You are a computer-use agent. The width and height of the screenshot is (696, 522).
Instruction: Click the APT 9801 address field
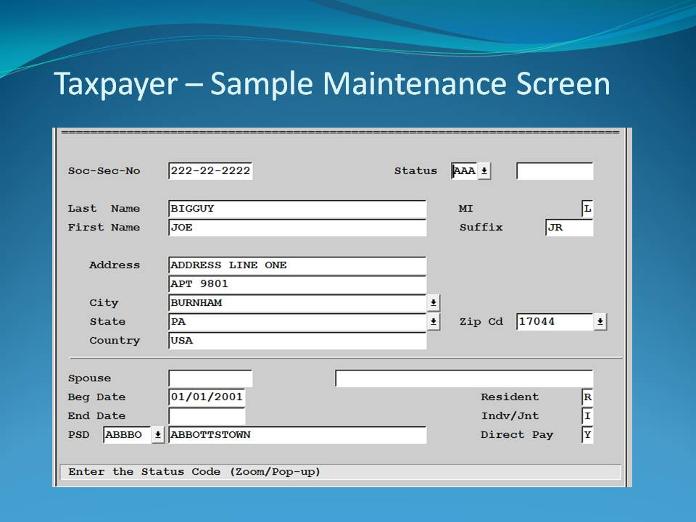tap(297, 284)
